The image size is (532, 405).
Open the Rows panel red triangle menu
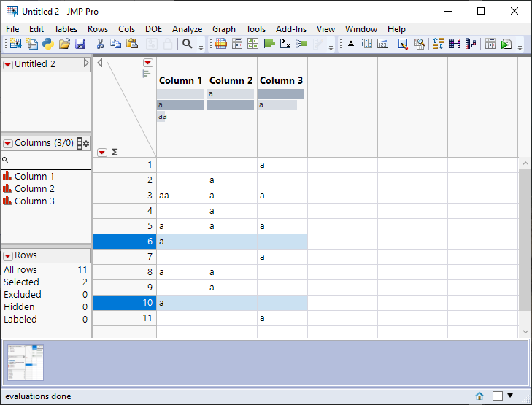8,255
